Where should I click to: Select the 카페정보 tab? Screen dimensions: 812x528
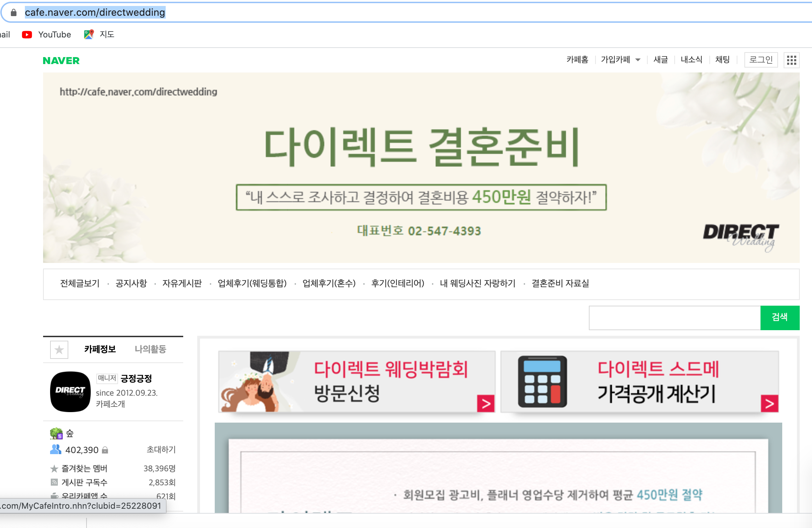point(100,349)
